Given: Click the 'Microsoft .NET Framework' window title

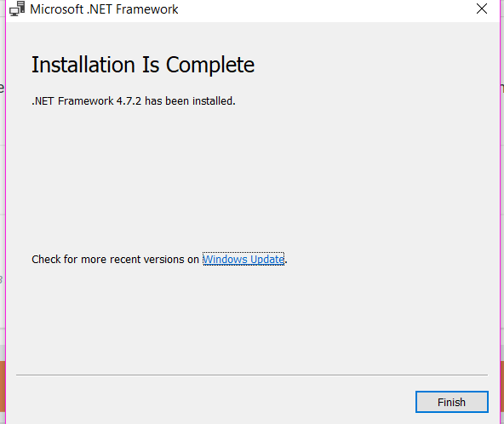Looking at the screenshot, I should [104, 9].
